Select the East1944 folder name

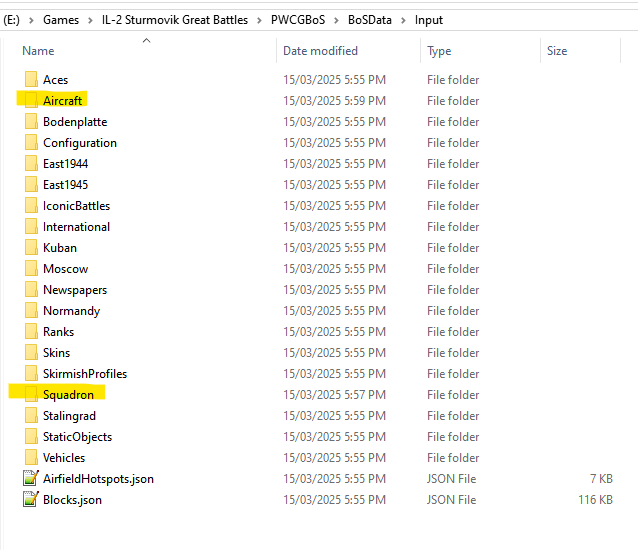66,164
